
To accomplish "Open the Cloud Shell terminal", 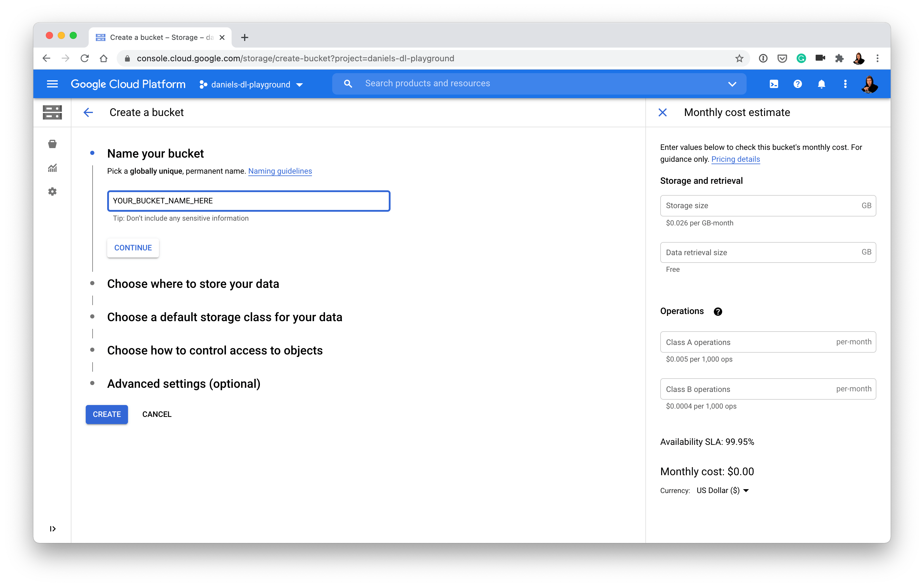I will [774, 84].
